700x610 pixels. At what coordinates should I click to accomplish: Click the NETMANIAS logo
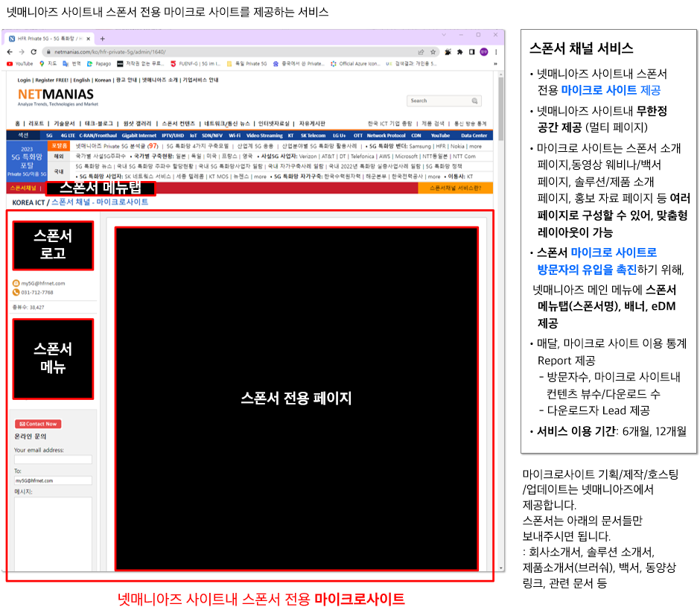(56, 95)
